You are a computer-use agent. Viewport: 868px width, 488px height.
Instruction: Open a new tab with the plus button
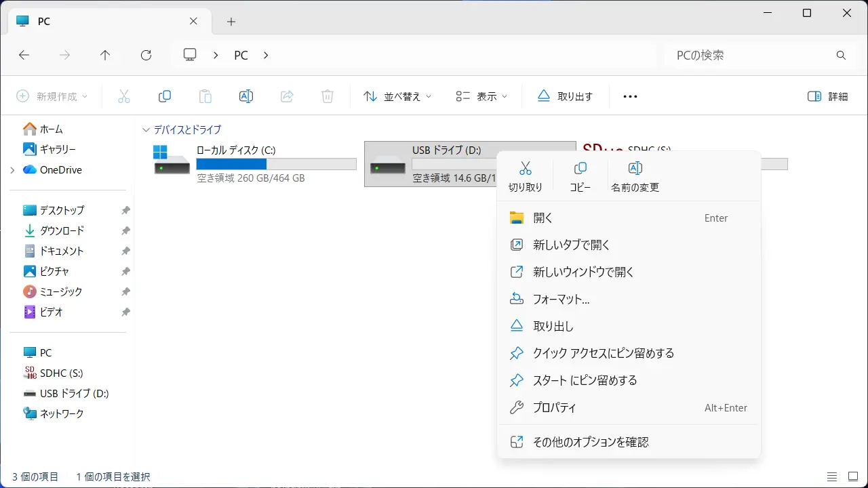click(231, 22)
